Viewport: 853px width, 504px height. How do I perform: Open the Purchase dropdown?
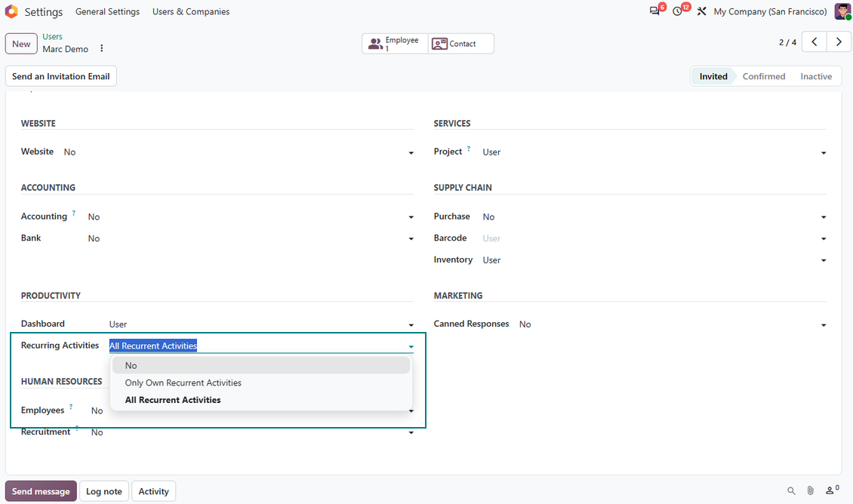(654, 217)
